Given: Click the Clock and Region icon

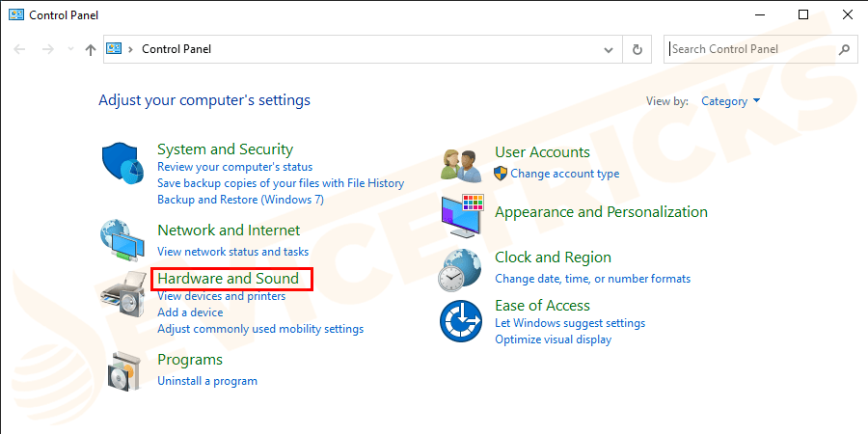Looking at the screenshot, I should [461, 269].
